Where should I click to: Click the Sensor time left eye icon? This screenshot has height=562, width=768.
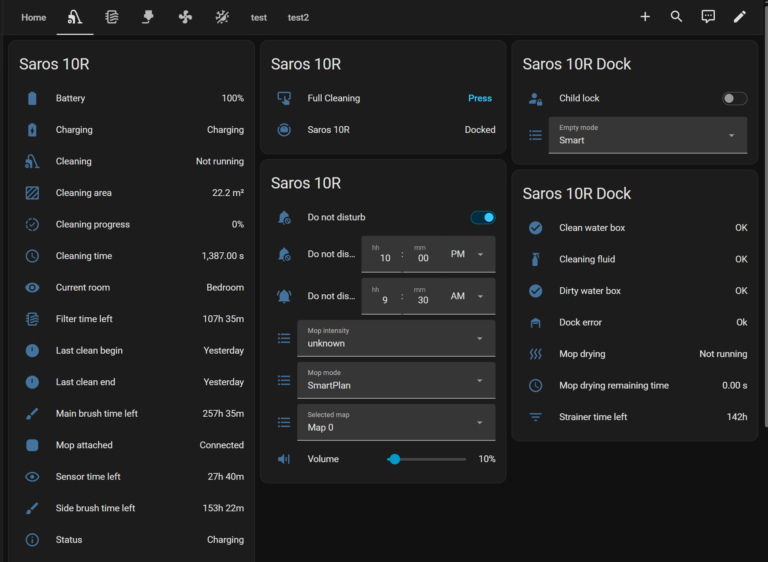coord(32,477)
